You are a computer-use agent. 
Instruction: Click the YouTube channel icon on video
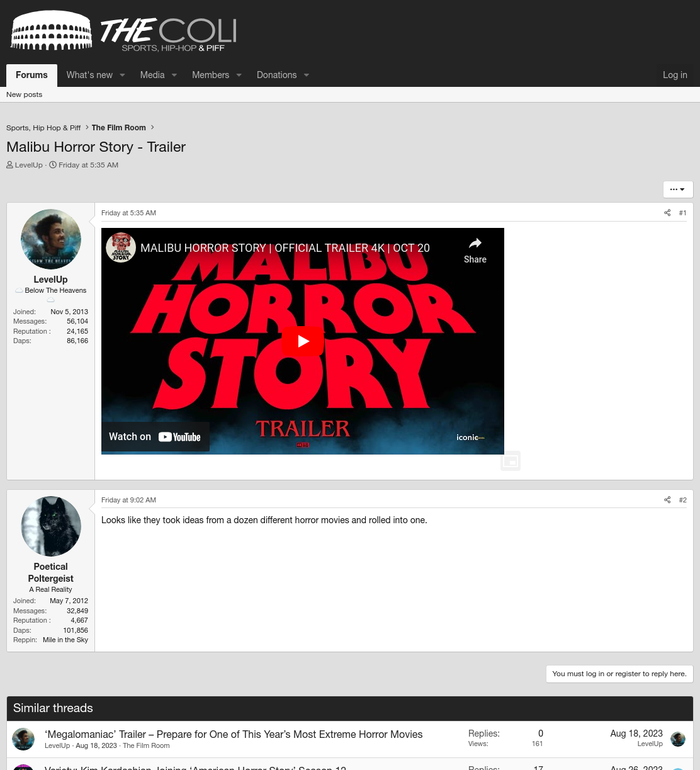[121, 247]
